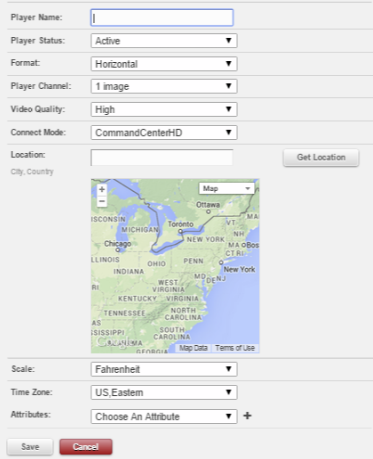Open the Choose An Attribute dropdown
The height and width of the screenshot is (459, 373).
pyautogui.click(x=164, y=417)
